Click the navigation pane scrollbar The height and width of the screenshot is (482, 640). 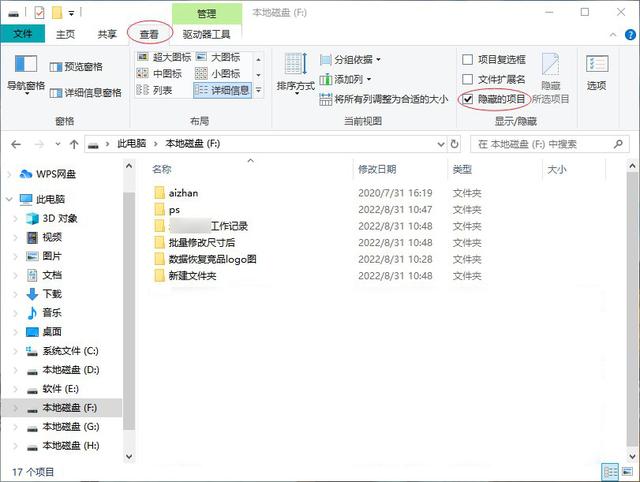coord(129,311)
